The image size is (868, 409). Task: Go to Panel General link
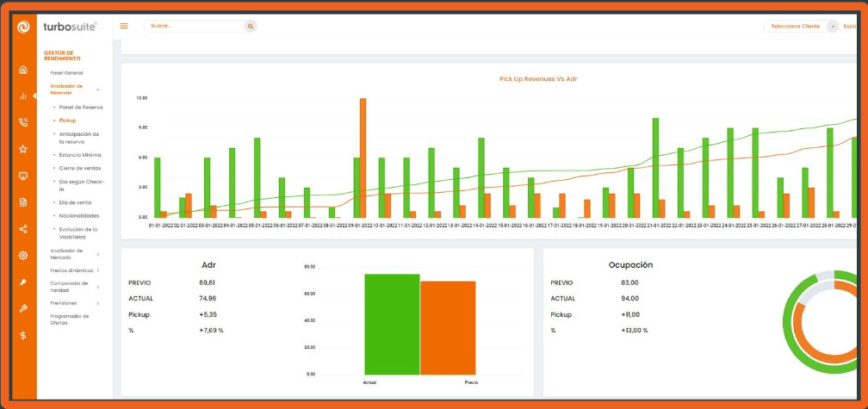(66, 72)
